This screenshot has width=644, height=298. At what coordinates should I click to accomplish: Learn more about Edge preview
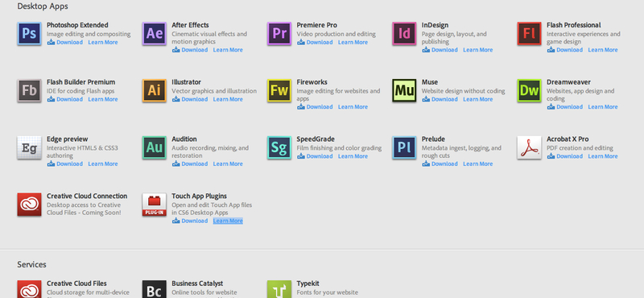pyautogui.click(x=103, y=163)
